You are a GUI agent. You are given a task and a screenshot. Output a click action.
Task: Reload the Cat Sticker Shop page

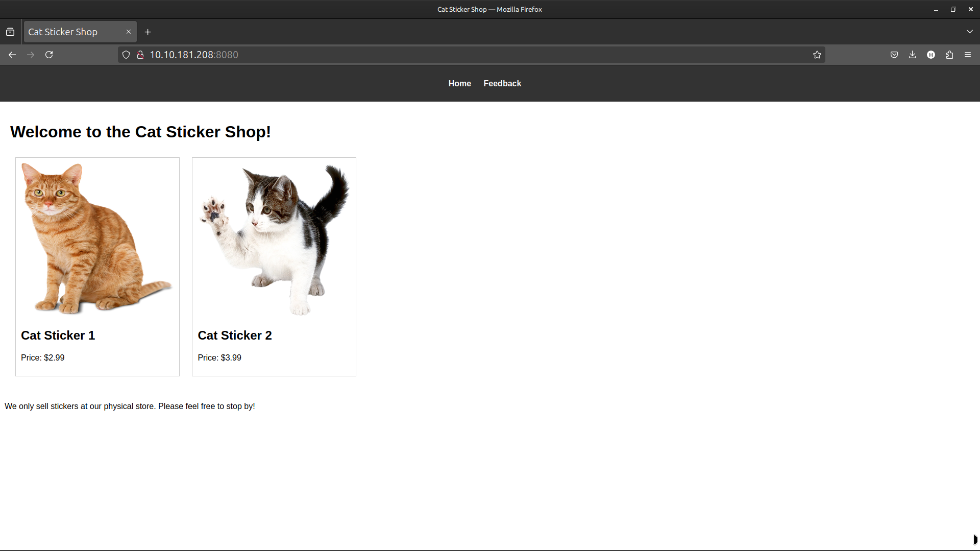[x=49, y=55]
